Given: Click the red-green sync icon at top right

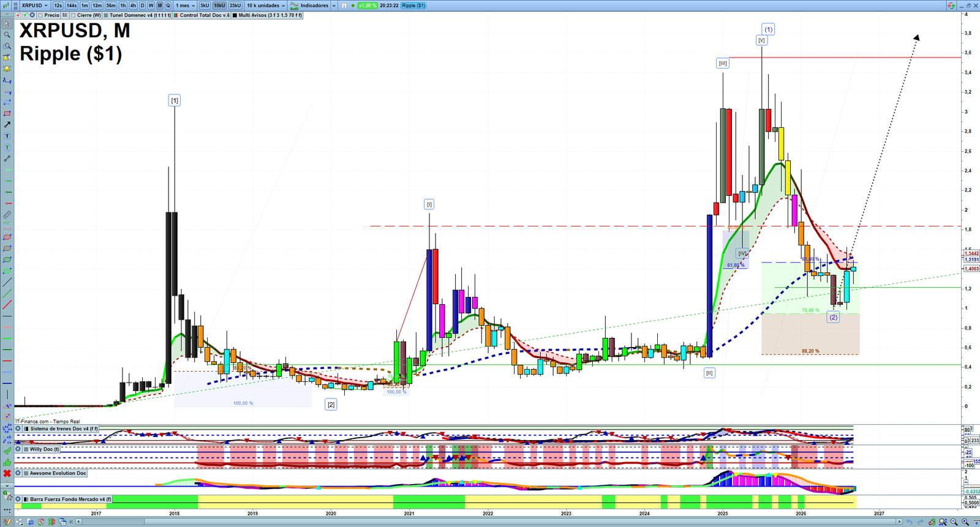Looking at the screenshot, I should pyautogui.click(x=951, y=6).
